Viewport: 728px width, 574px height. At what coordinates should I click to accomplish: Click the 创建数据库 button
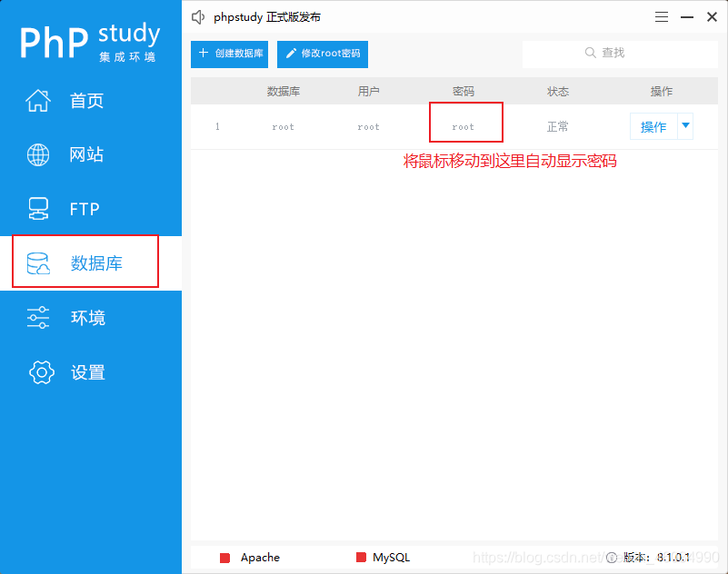point(229,54)
